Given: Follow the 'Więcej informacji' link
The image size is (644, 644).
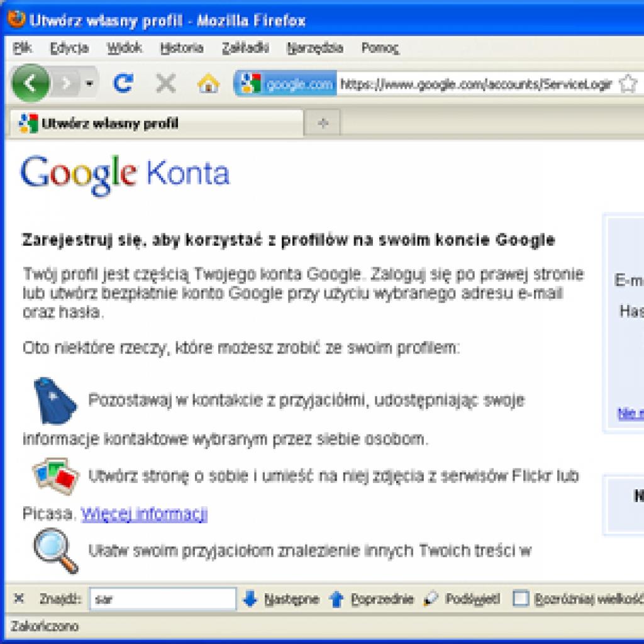Looking at the screenshot, I should 144,514.
